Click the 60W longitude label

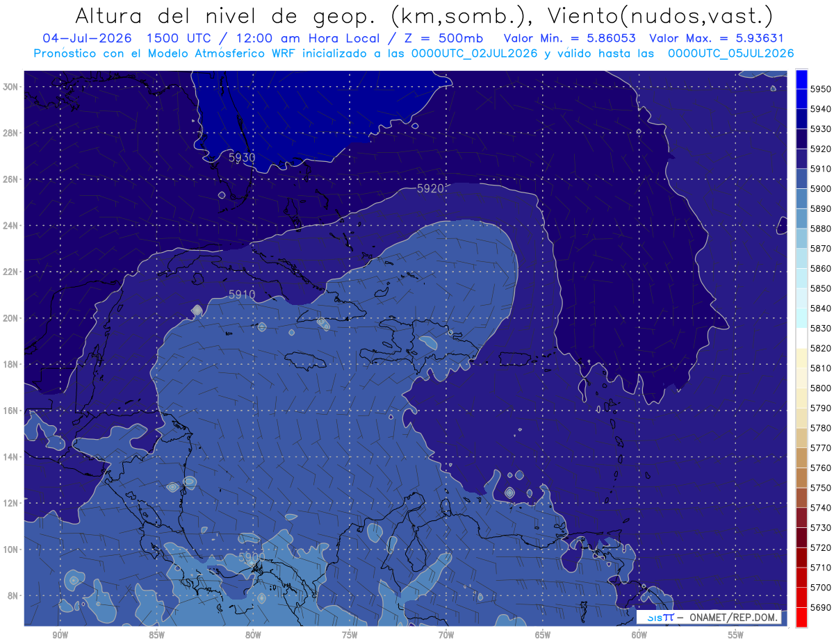coord(639,636)
